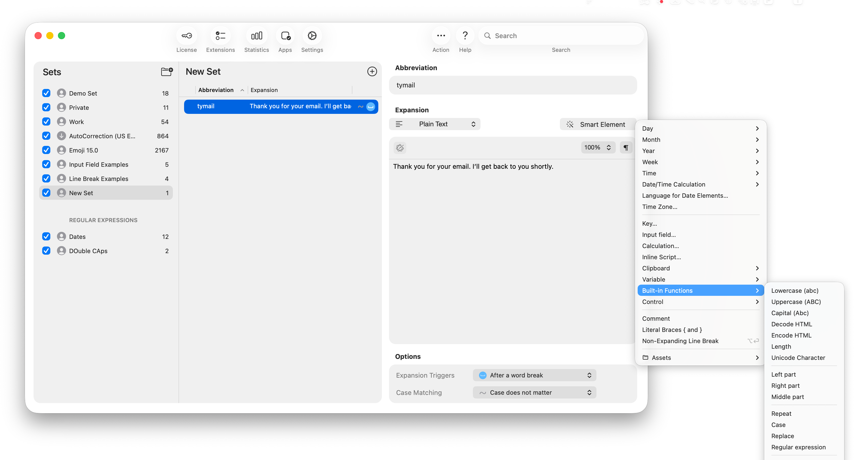The image size is (868, 460).
Task: Change the Case Matching setting
Action: point(534,392)
